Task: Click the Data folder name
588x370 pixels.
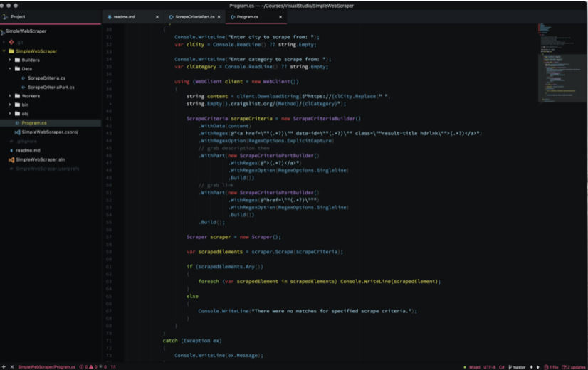Action: pos(26,69)
